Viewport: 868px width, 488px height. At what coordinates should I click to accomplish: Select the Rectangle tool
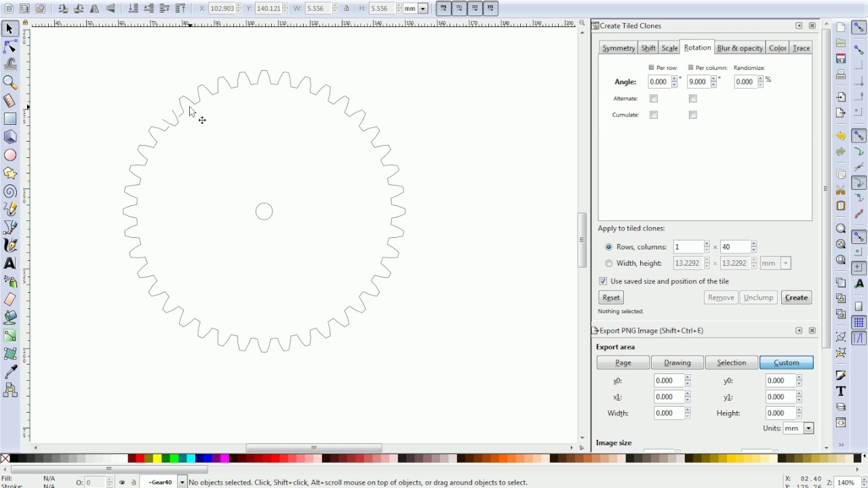click(x=10, y=119)
